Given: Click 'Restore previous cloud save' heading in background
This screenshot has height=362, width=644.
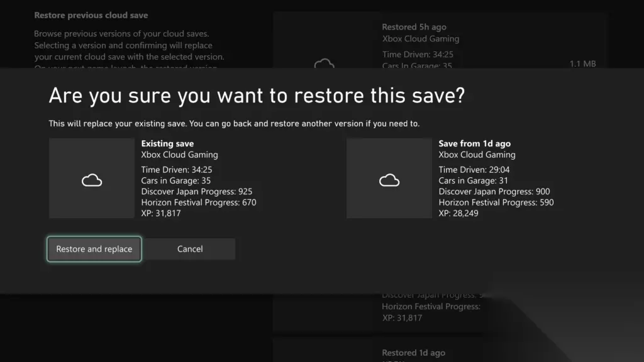Looking at the screenshot, I should click(x=91, y=15).
